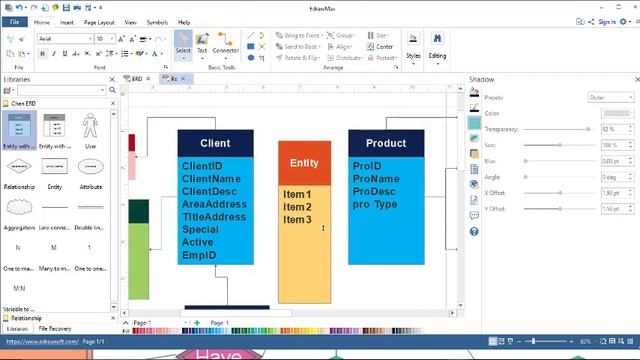
Task: Adjust the shadow X Offset slider
Action: 559,193
